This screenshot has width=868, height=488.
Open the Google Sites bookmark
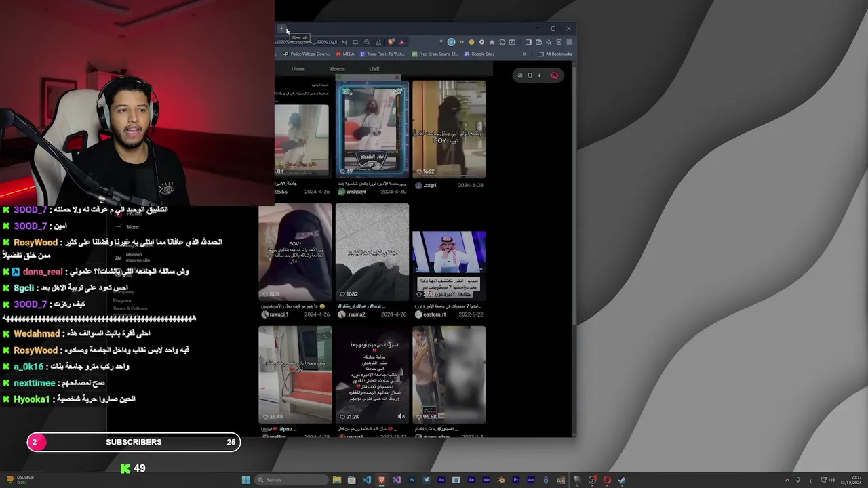[479, 54]
